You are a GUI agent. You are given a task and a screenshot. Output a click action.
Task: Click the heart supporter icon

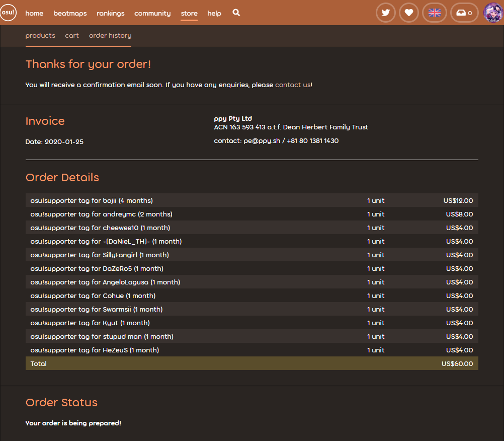(x=409, y=13)
